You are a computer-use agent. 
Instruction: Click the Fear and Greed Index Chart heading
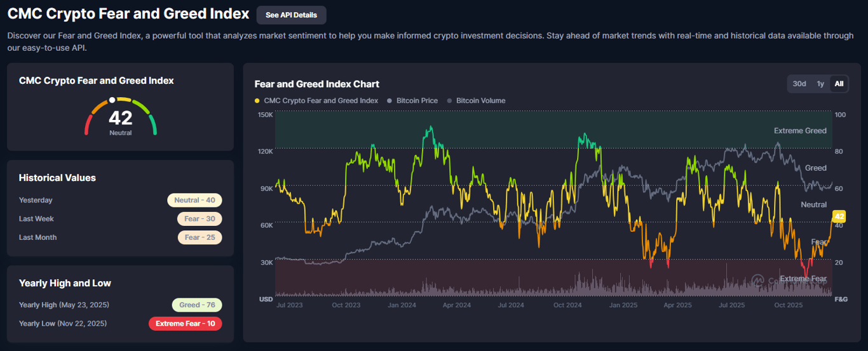point(316,84)
